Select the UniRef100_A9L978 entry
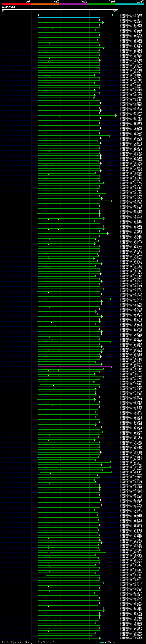This screenshot has height=644, width=146. [131, 324]
